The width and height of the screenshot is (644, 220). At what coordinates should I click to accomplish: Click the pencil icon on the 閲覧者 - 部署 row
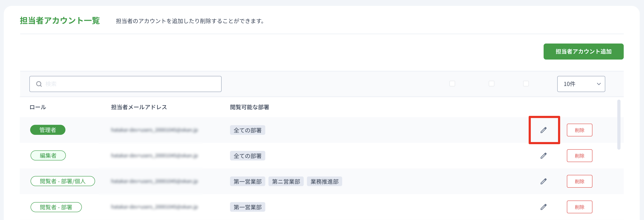coord(544,207)
